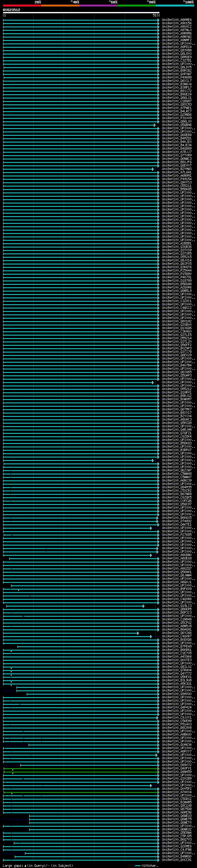
Task: Click green alignment bar for UniRef100_A7AVX4
Action: 81,792
